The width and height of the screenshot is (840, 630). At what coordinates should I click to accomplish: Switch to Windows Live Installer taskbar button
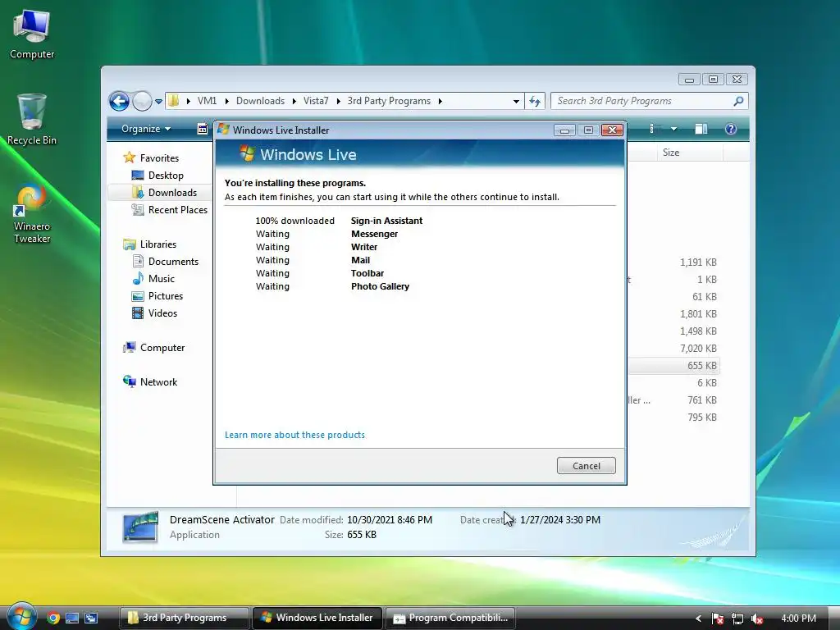pos(317,618)
